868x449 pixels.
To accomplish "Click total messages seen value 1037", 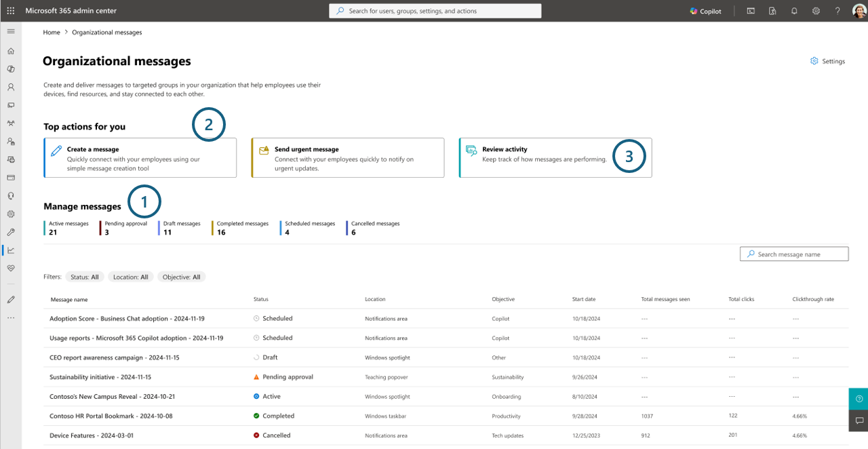I will [648, 416].
